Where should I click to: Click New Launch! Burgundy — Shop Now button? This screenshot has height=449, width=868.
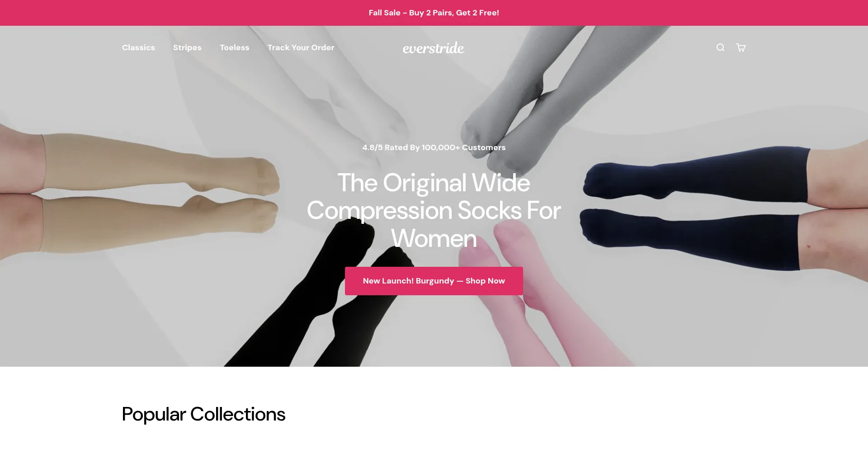pyautogui.click(x=434, y=281)
